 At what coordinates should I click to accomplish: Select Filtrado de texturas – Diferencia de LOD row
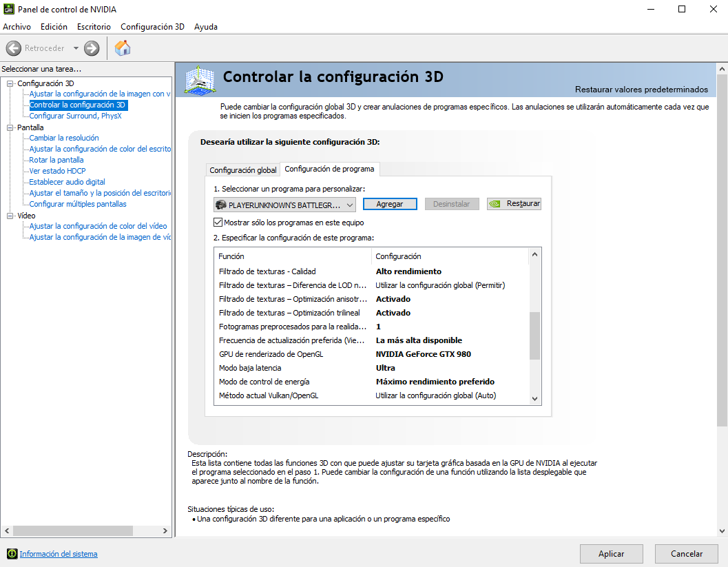(x=371, y=286)
